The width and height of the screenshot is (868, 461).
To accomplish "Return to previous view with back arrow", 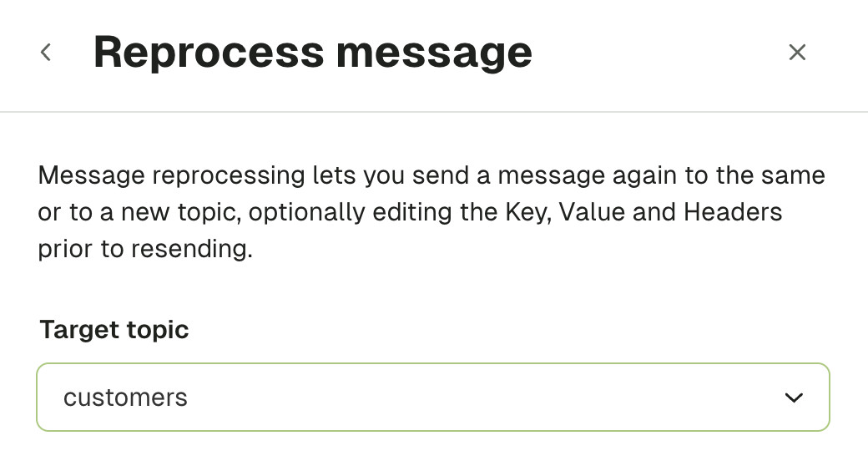I will click(46, 53).
